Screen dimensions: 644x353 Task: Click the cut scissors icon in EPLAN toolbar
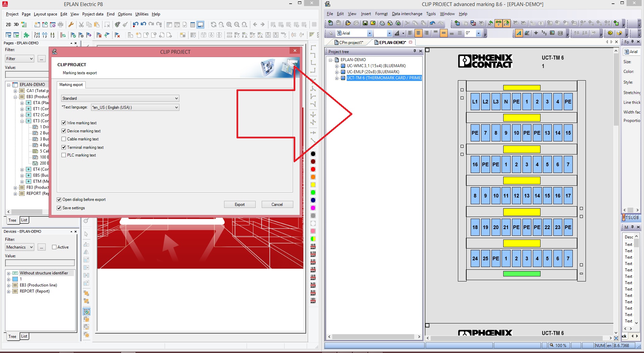[x=81, y=25]
